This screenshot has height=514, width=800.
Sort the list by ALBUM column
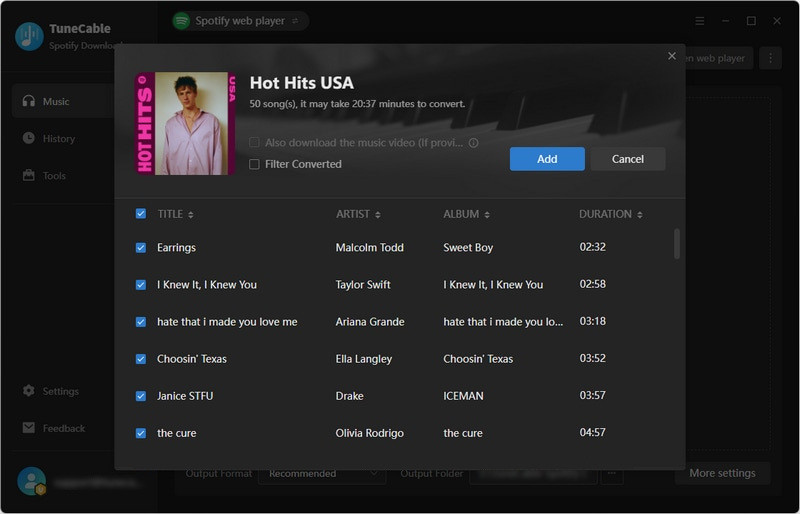466,214
